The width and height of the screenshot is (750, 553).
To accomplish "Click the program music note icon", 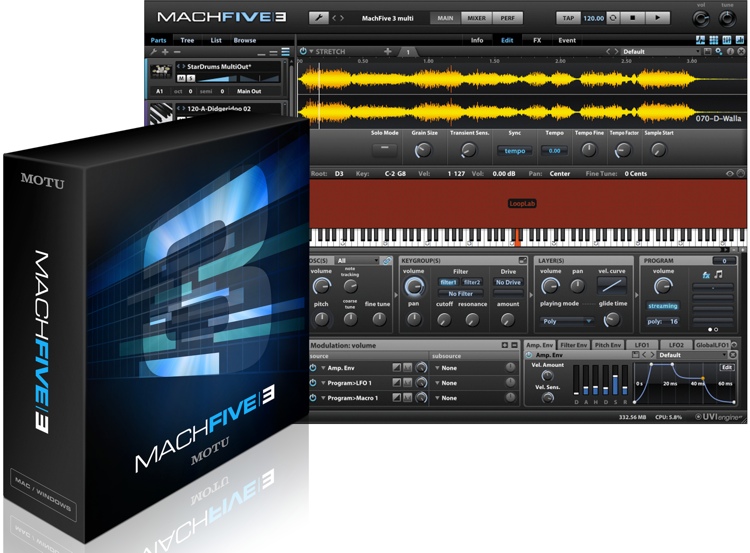I will click(x=718, y=275).
